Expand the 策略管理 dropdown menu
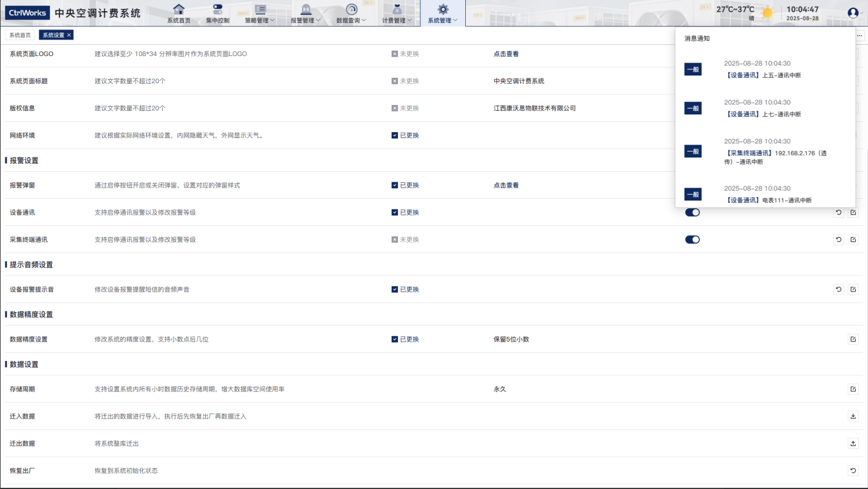This screenshot has width=868, height=489. tap(260, 14)
